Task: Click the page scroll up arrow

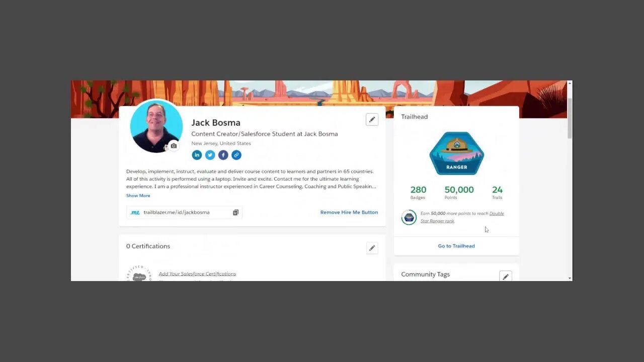Action: [570, 83]
